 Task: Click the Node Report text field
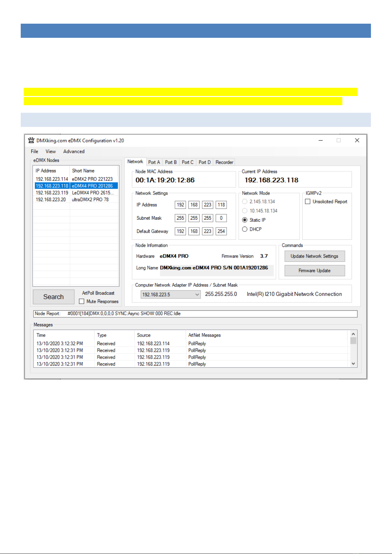(195, 314)
